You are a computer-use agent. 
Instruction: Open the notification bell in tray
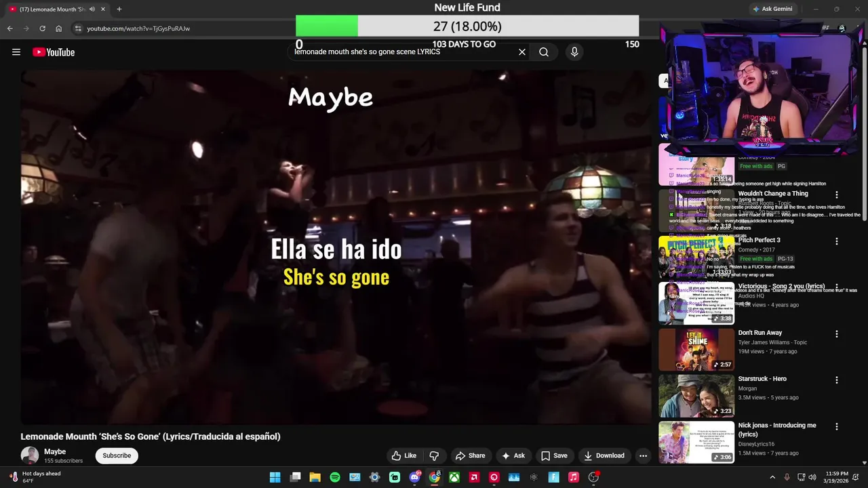pos(855,477)
